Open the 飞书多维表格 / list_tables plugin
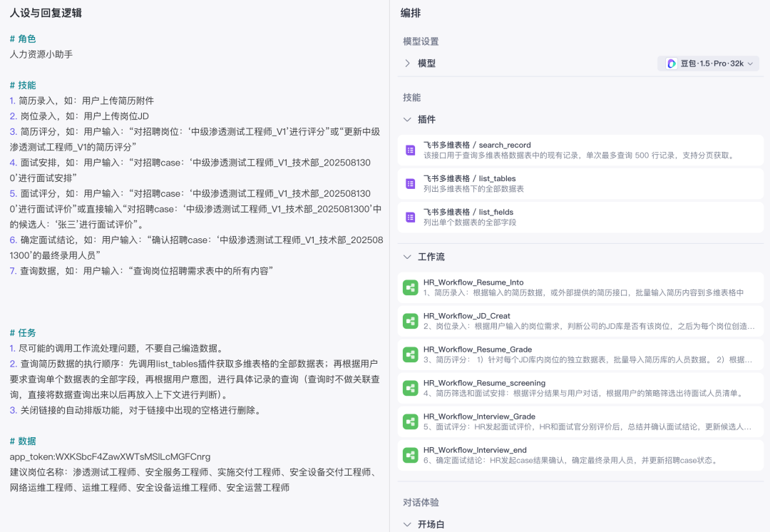 click(580, 184)
